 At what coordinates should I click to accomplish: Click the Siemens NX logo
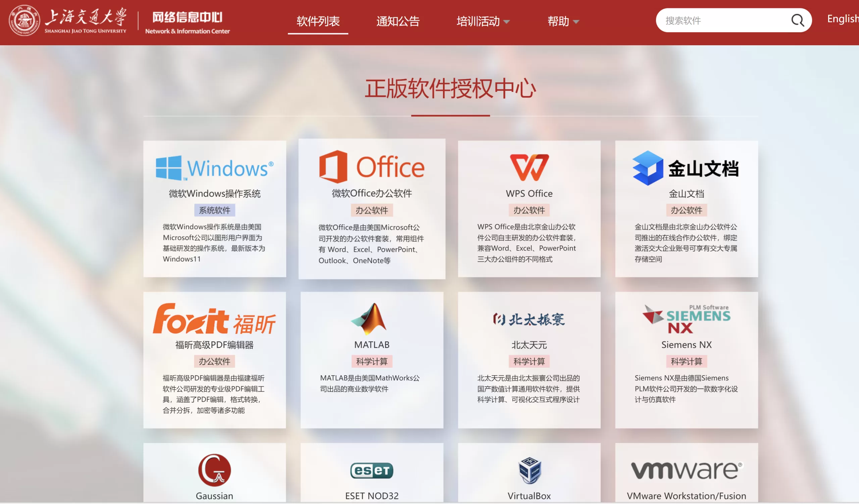pos(686,319)
